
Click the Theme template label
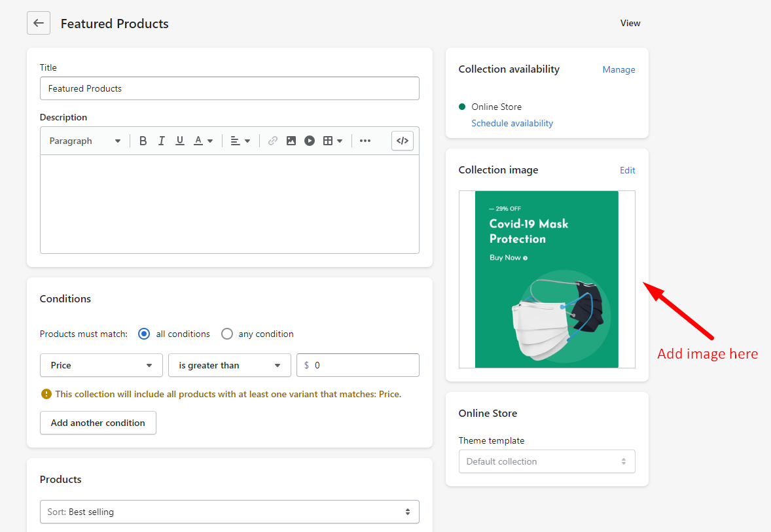tap(492, 440)
